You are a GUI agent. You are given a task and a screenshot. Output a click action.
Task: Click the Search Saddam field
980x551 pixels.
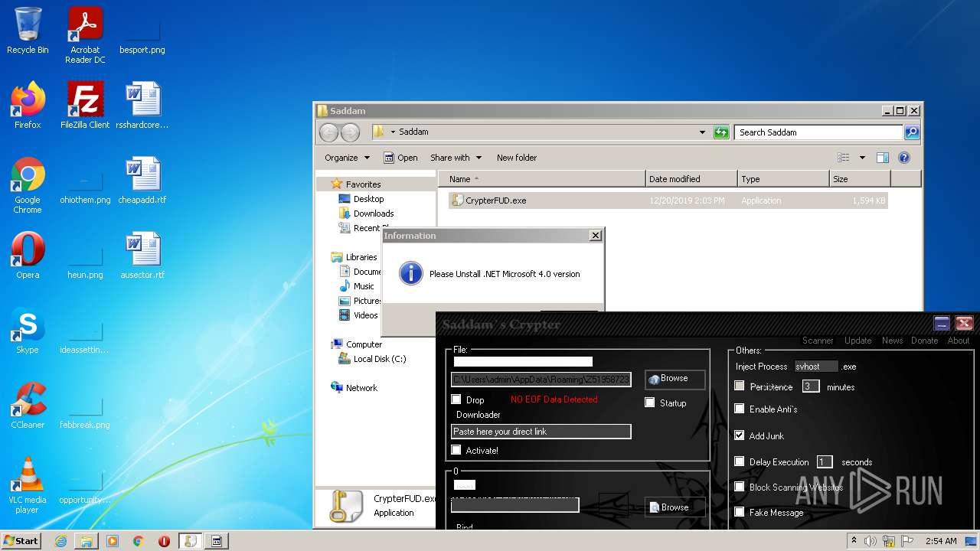818,132
